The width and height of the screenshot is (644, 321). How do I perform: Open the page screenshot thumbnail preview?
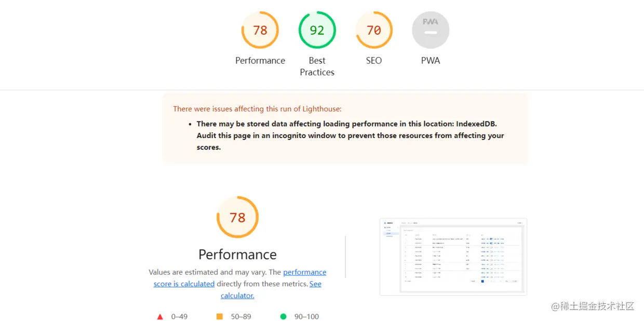tap(453, 257)
